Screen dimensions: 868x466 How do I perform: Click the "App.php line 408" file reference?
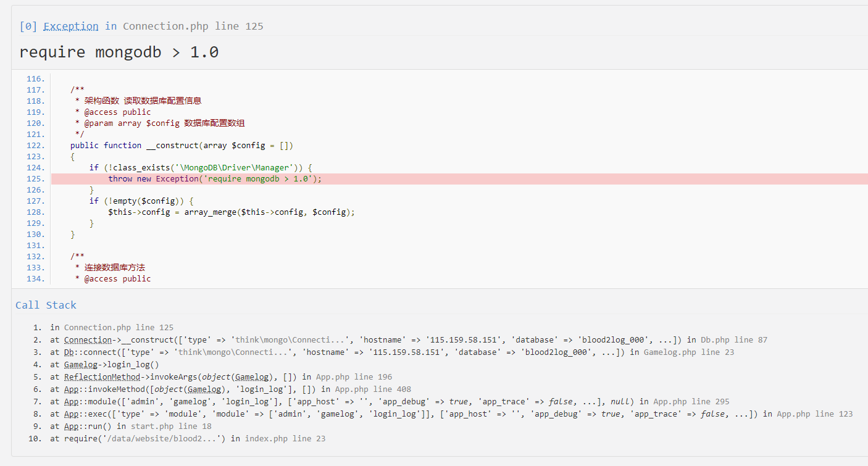(x=373, y=389)
